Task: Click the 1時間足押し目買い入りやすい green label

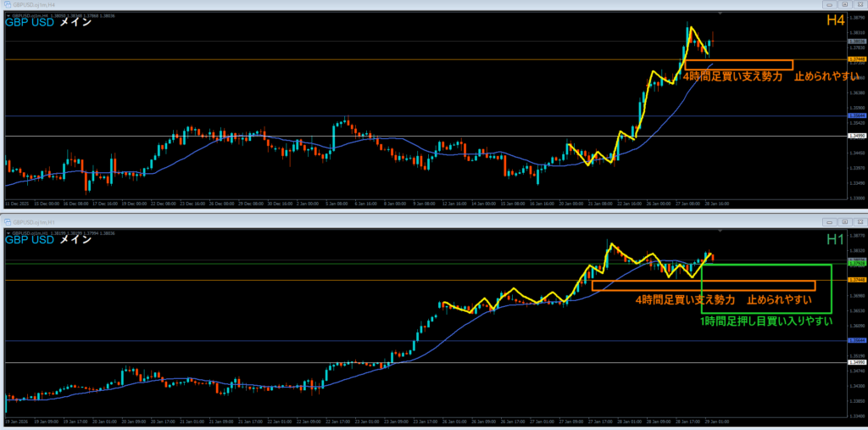Action: tap(766, 321)
